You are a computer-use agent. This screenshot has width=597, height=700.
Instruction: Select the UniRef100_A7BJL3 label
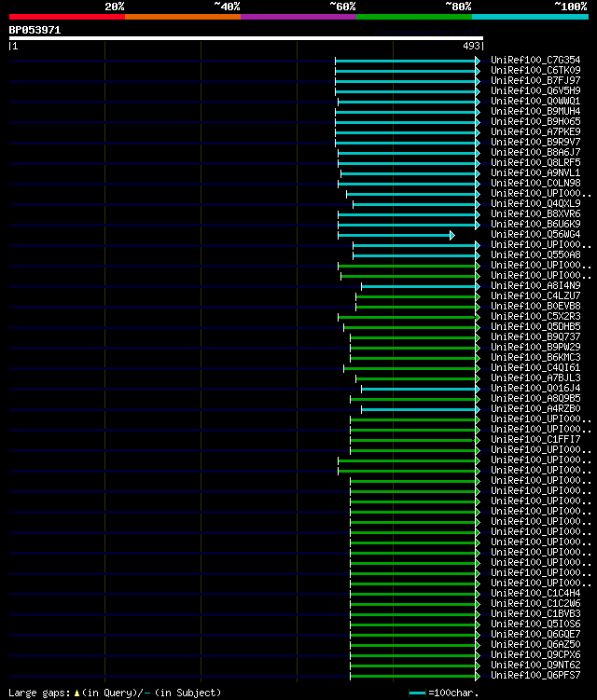point(535,378)
